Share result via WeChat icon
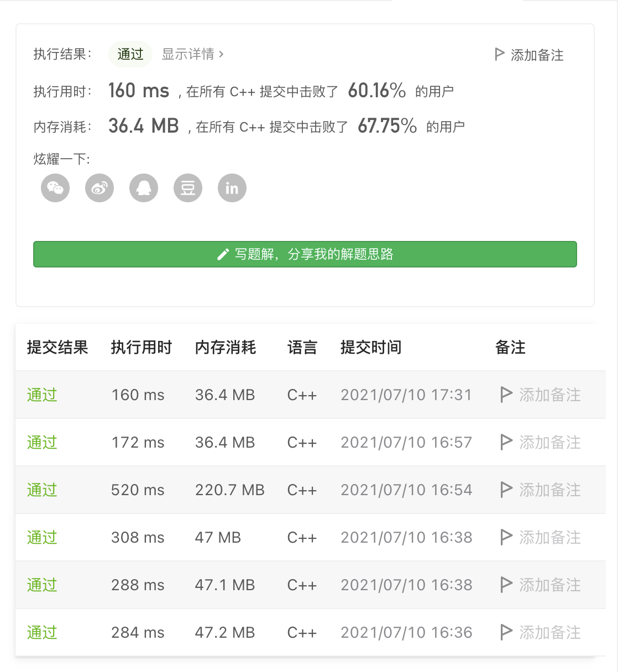The width and height of the screenshot is (618, 672). coord(55,188)
